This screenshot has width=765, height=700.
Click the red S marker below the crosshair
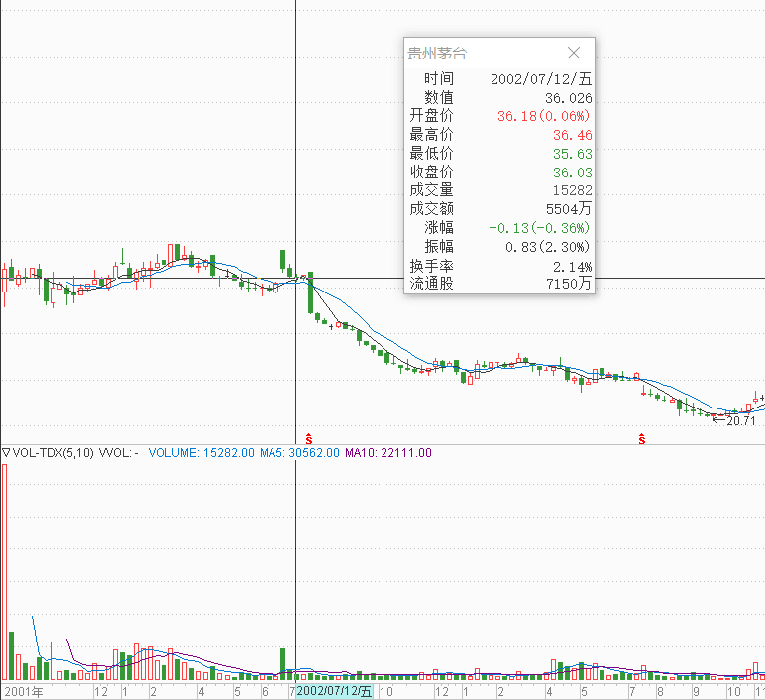pos(309,437)
